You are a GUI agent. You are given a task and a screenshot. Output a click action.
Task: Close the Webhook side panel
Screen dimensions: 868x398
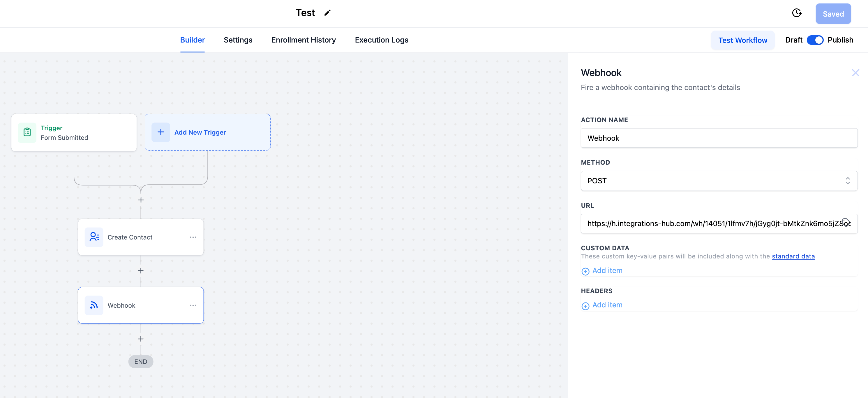click(855, 73)
